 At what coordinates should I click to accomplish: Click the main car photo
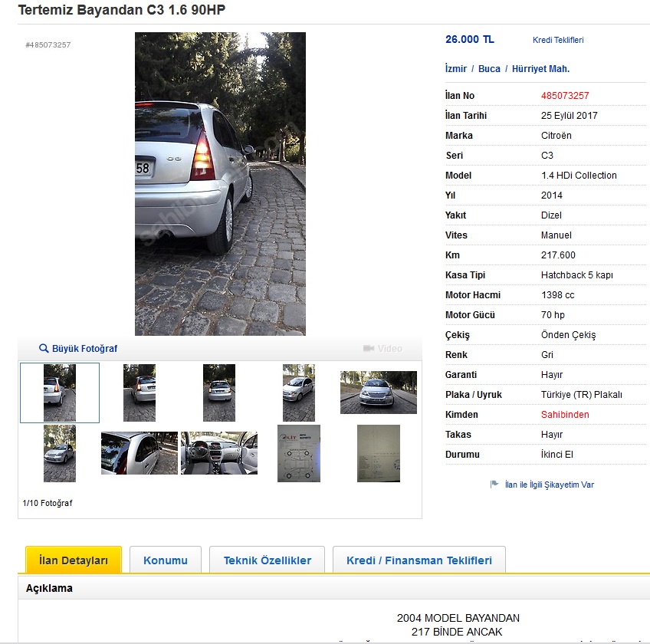pyautogui.click(x=220, y=184)
